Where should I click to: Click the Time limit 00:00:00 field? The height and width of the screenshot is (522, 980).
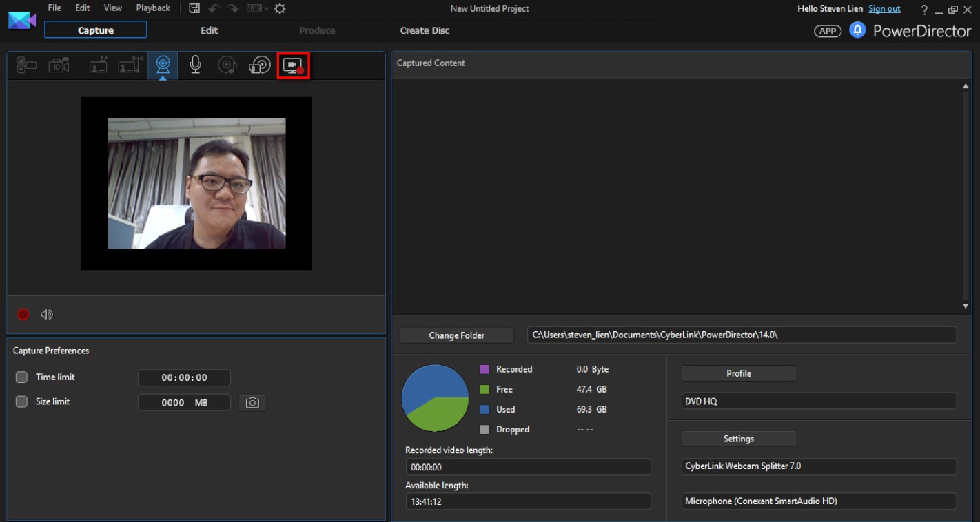[x=184, y=377]
